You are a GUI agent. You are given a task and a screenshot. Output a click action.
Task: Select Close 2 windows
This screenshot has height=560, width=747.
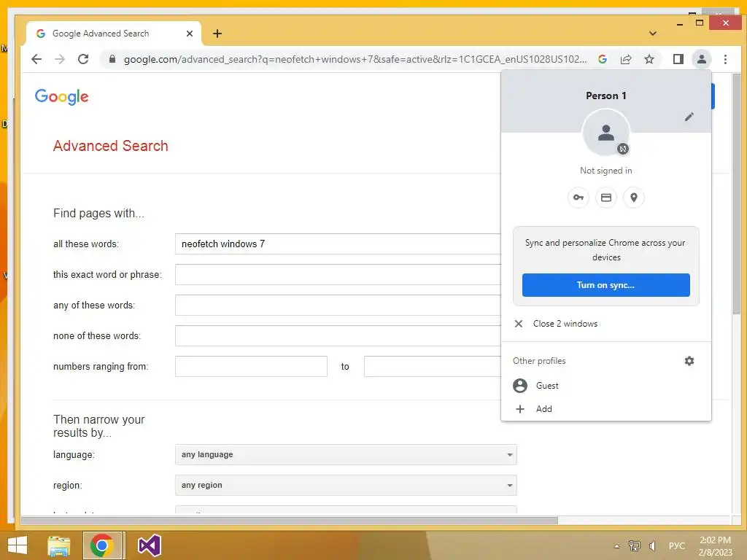[606, 324]
